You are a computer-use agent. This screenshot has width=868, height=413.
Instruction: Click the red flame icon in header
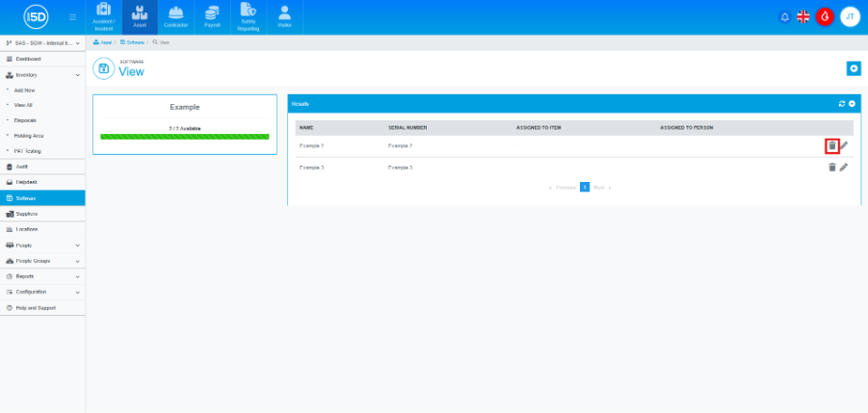click(825, 17)
